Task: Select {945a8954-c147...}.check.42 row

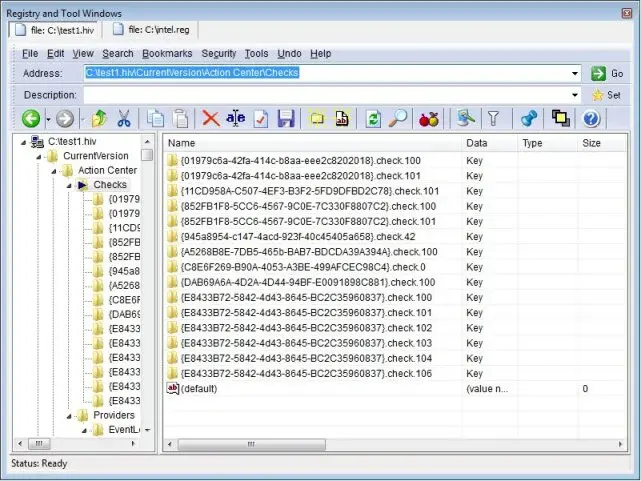Action: (x=298, y=237)
